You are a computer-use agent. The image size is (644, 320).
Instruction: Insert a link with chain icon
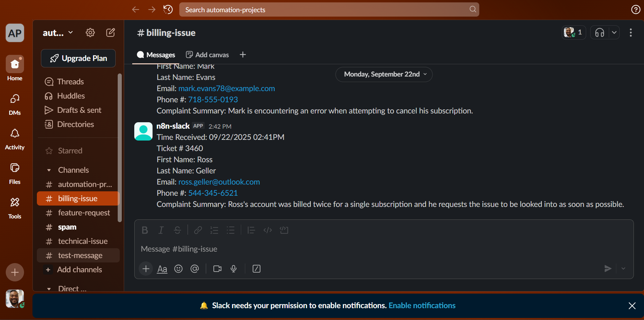[198, 230]
